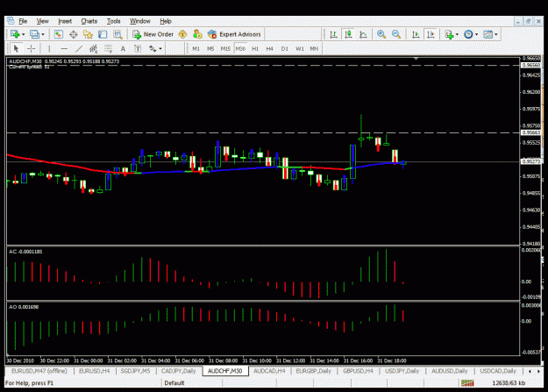Switch to the AUDCAD,H4 chart tab

pyautogui.click(x=269, y=371)
